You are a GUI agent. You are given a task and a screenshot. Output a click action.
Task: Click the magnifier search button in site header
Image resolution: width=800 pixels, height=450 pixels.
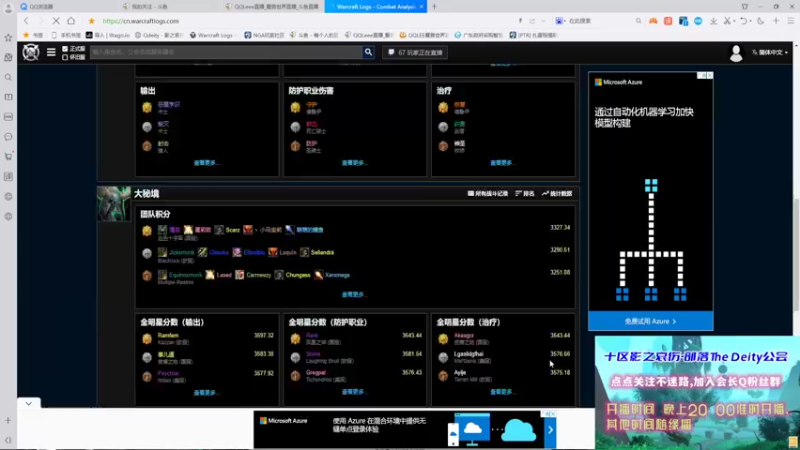[368, 52]
